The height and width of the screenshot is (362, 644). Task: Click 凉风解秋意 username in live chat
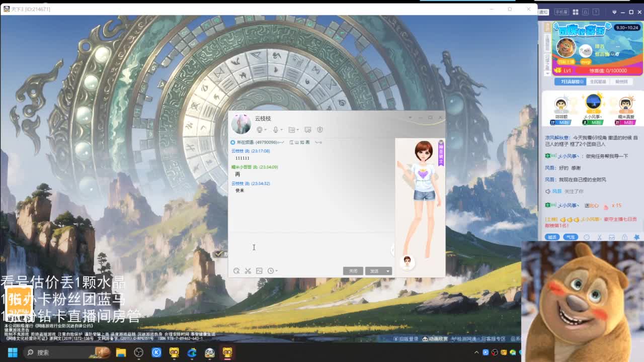pos(557,138)
